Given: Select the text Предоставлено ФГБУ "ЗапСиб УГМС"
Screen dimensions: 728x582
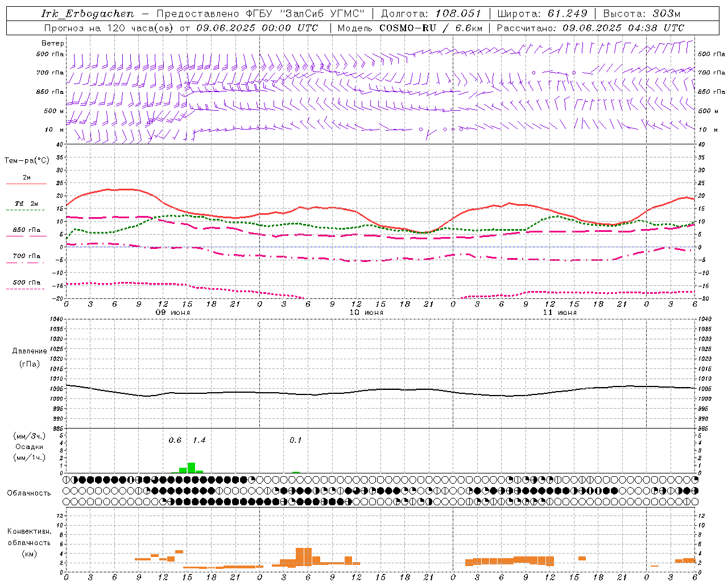Looking at the screenshot, I should [260, 14].
